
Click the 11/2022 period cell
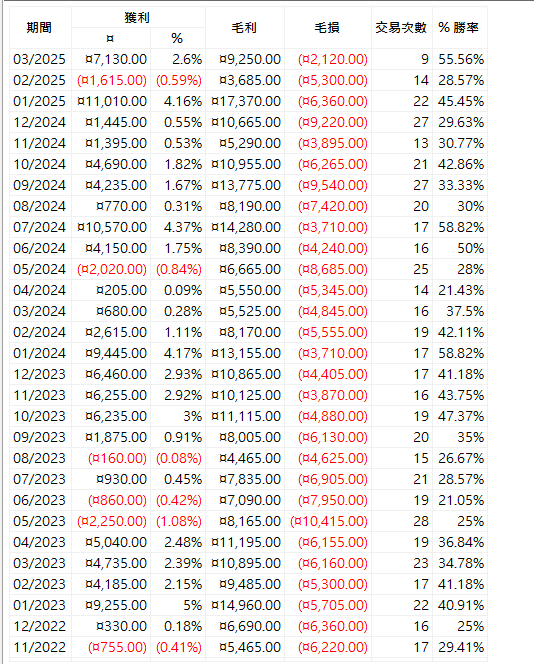pyautogui.click(x=40, y=647)
